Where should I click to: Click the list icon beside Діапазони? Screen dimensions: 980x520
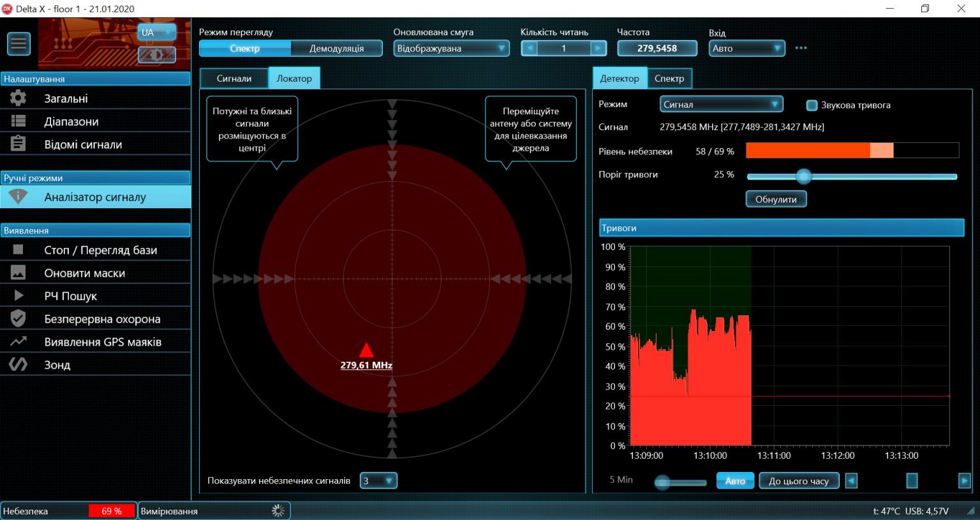click(x=18, y=121)
